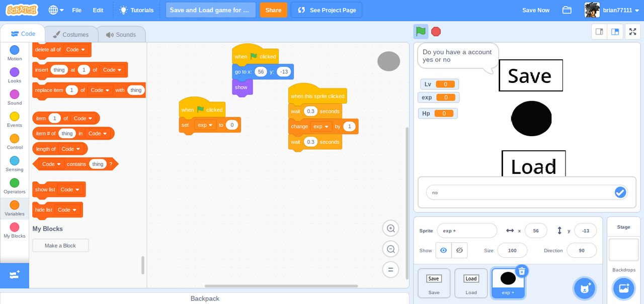
Task: Click the Share button
Action: 274,10
